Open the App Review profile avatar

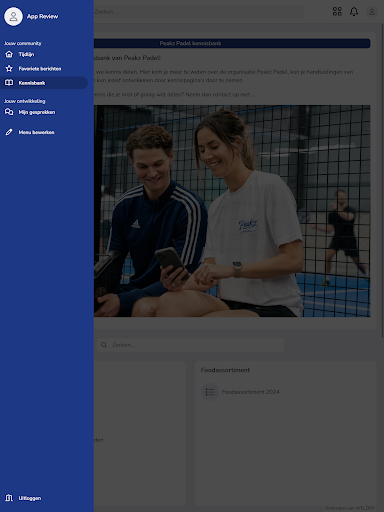[x=13, y=16]
